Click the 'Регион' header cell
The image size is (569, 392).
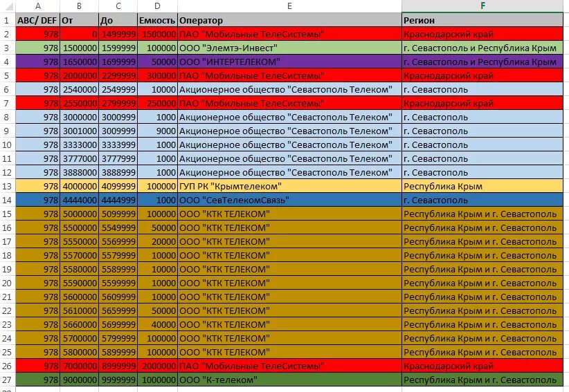(482, 20)
